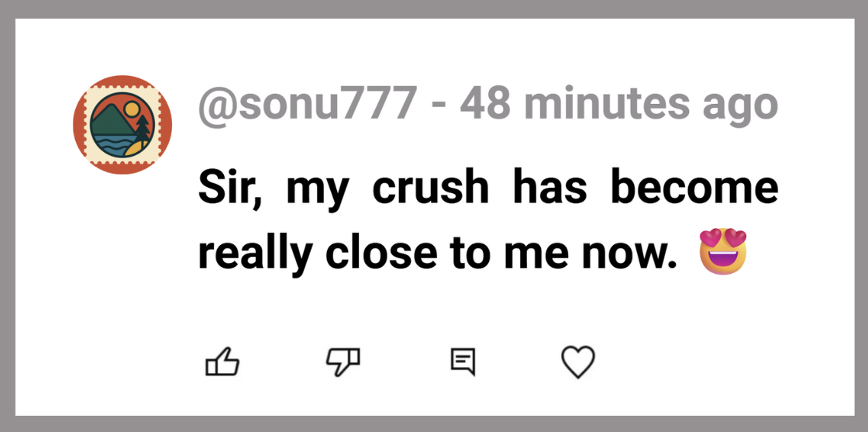The image size is (868, 432).
Task: Heart the comment by sonu777
Action: (577, 361)
